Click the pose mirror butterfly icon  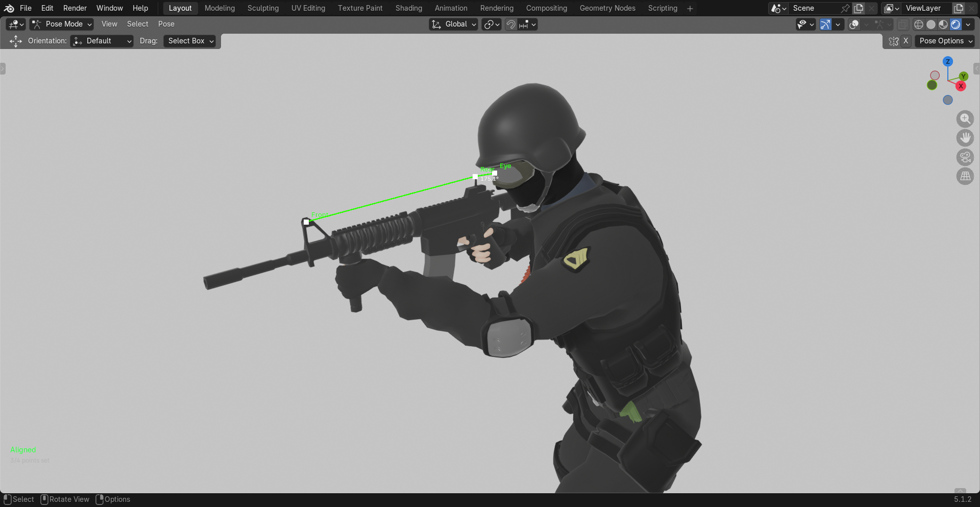coord(893,41)
